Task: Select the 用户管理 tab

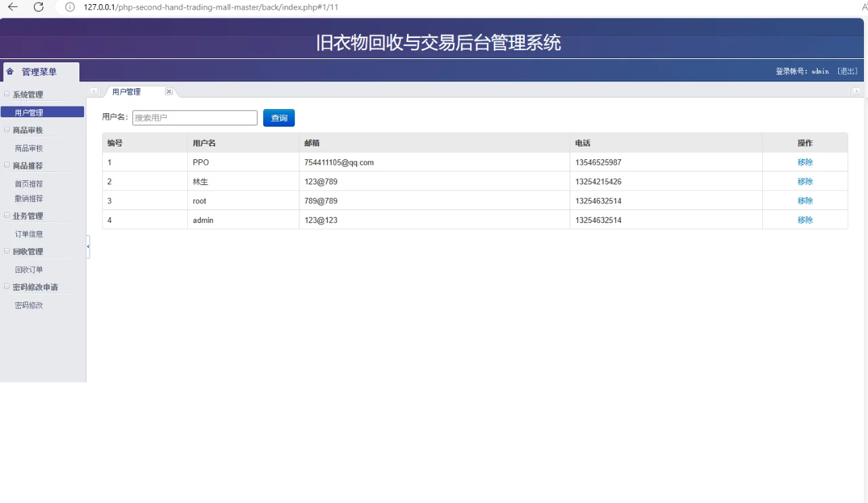Action: (125, 91)
